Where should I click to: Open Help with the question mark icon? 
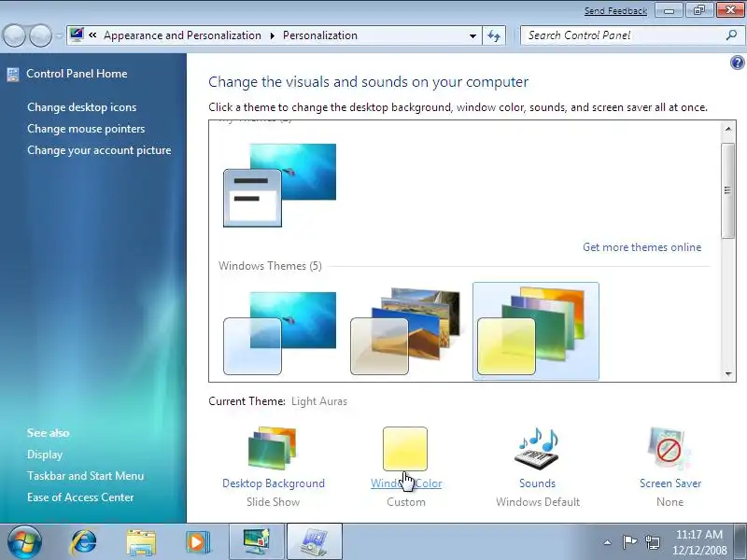pos(737,63)
